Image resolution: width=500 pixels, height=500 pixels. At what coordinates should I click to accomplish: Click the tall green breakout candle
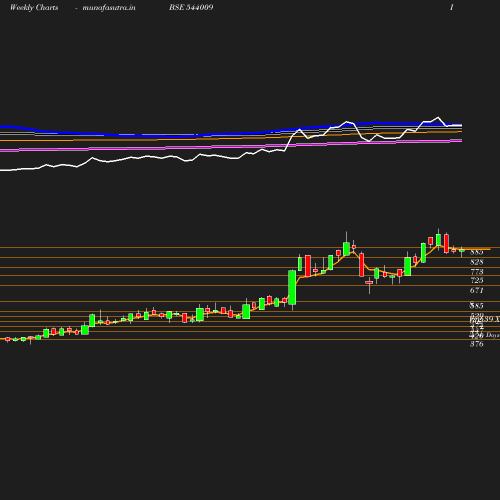click(292, 287)
